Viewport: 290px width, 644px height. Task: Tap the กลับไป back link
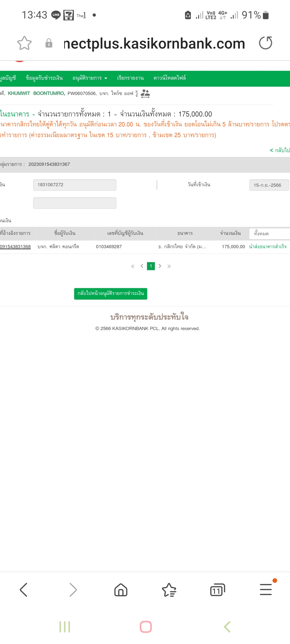(280, 150)
